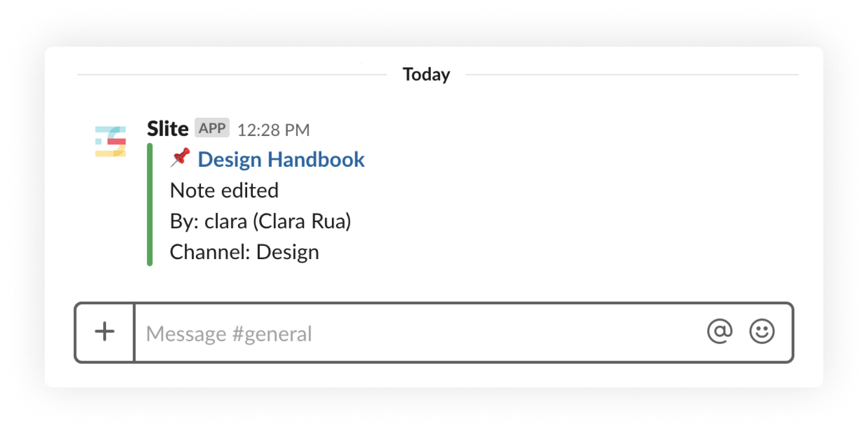The width and height of the screenshot is (868, 430).
Task: Click the divider line left of Today
Action: pos(232,75)
